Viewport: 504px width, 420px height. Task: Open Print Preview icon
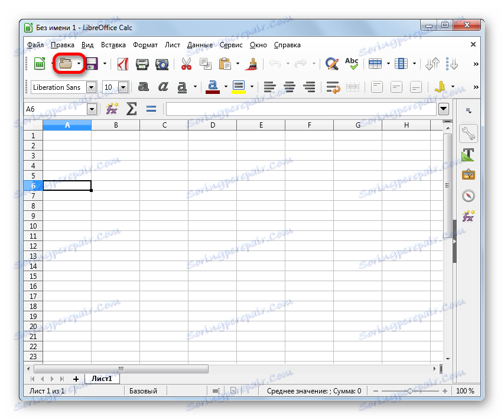click(x=162, y=64)
